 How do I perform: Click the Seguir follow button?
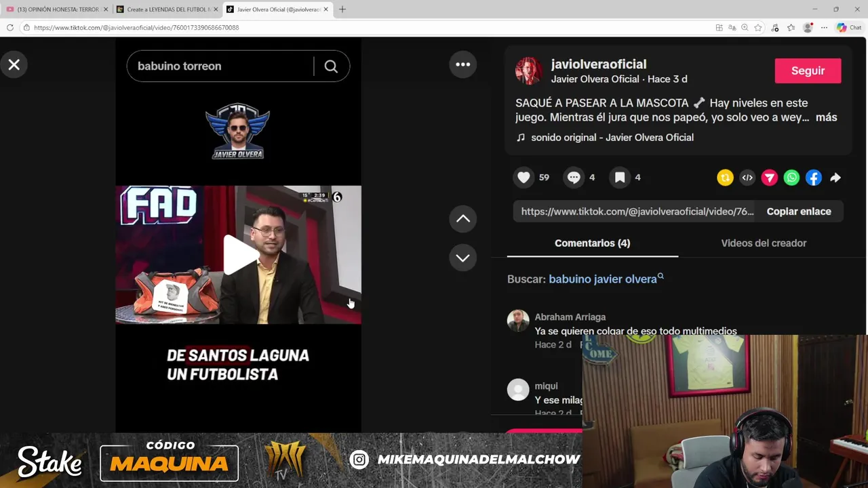(x=808, y=70)
